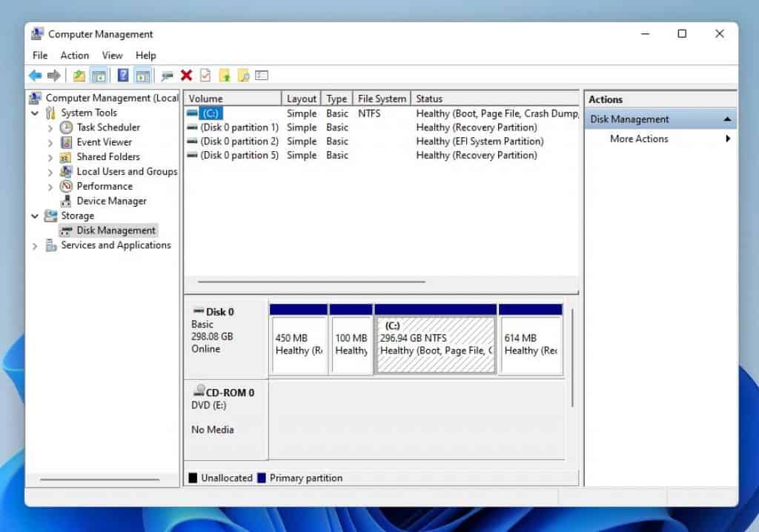Screen dimensions: 759x532
Task: Toggle Show/Hide Action Pane toolbar icon
Action: [143, 76]
